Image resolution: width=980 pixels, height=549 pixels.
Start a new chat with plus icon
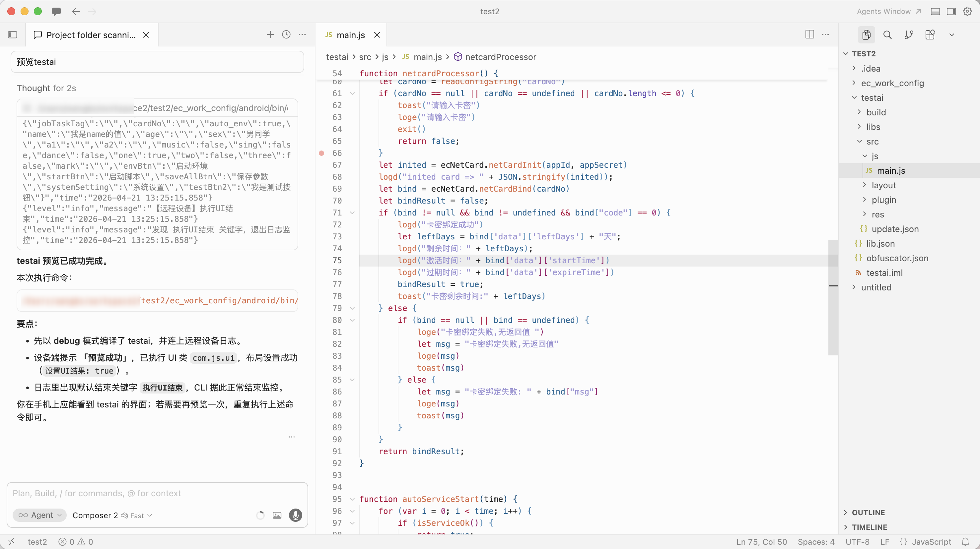[270, 35]
